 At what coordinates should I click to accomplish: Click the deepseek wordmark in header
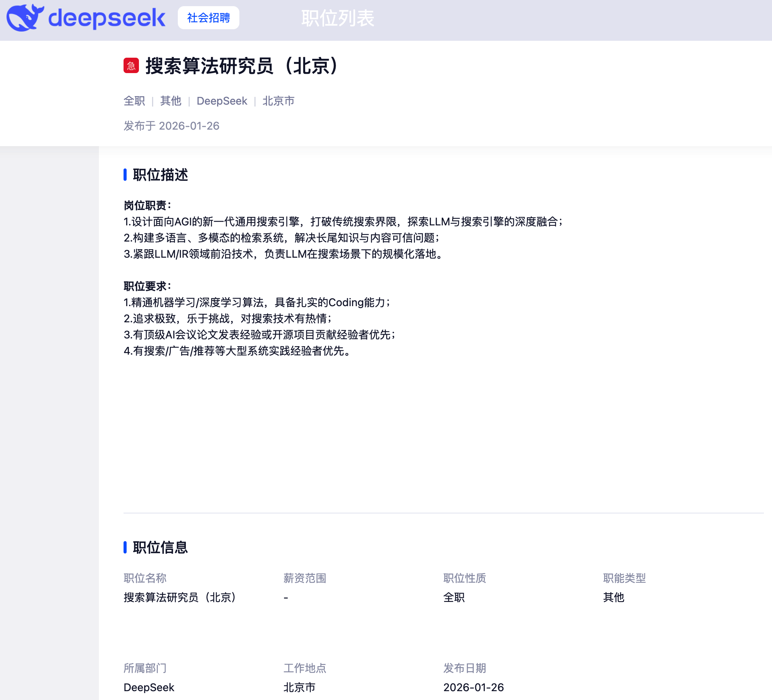tap(107, 18)
